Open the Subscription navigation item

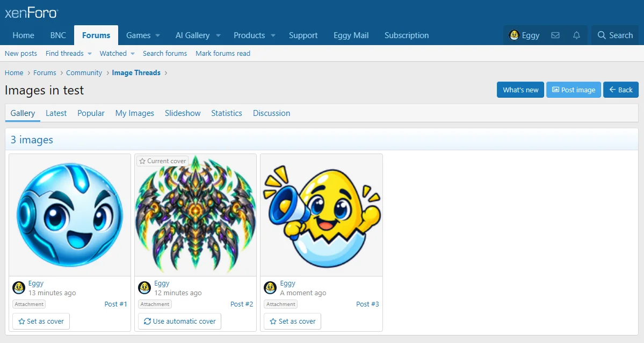coord(407,35)
